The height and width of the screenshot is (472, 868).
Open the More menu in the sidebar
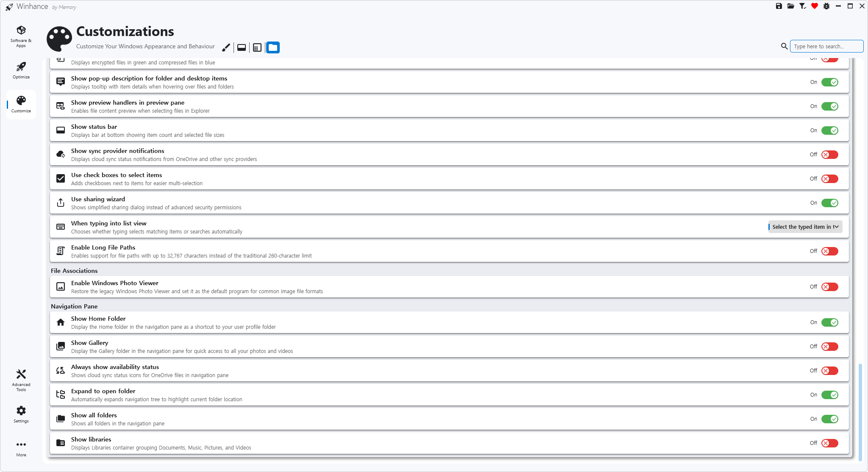tap(21, 448)
